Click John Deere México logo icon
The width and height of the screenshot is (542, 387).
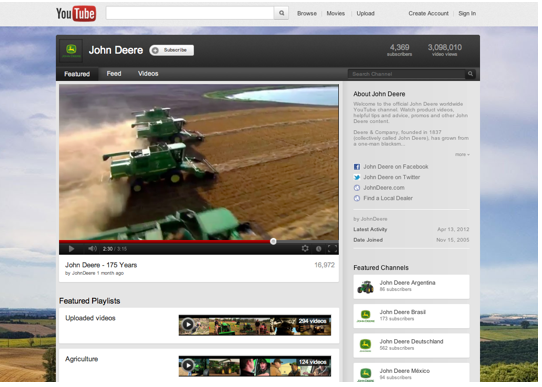[x=365, y=375]
